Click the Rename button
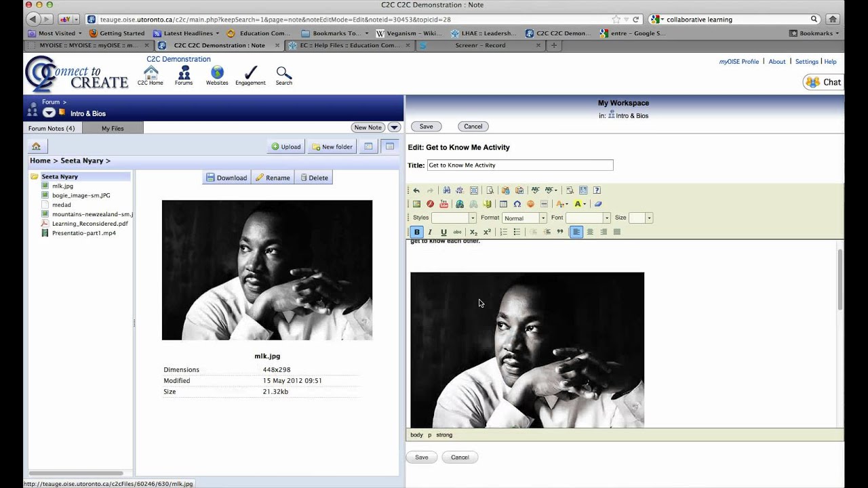This screenshot has height=488, width=868. [x=273, y=178]
